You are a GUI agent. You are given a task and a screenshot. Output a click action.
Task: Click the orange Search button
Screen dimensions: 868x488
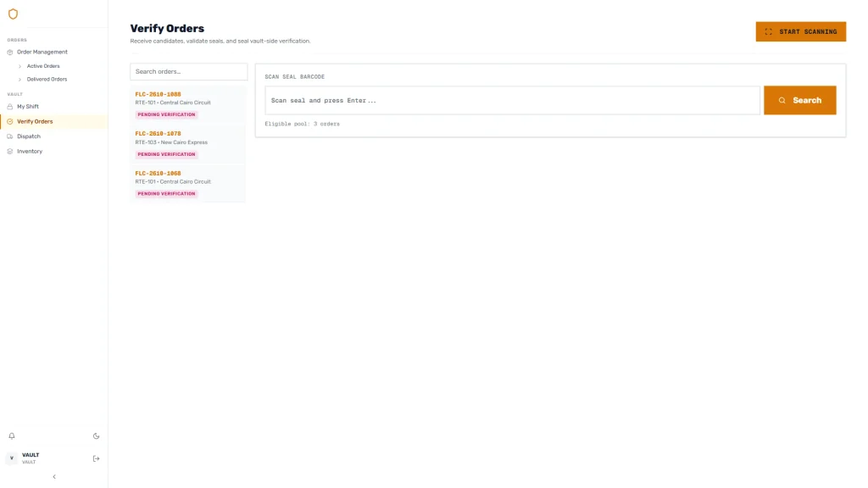(800, 100)
